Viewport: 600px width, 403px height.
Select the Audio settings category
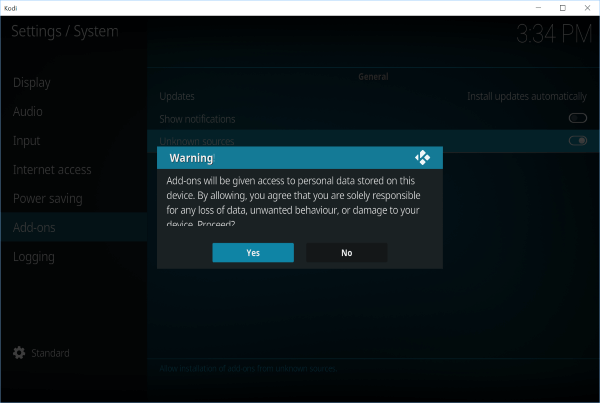(28, 111)
